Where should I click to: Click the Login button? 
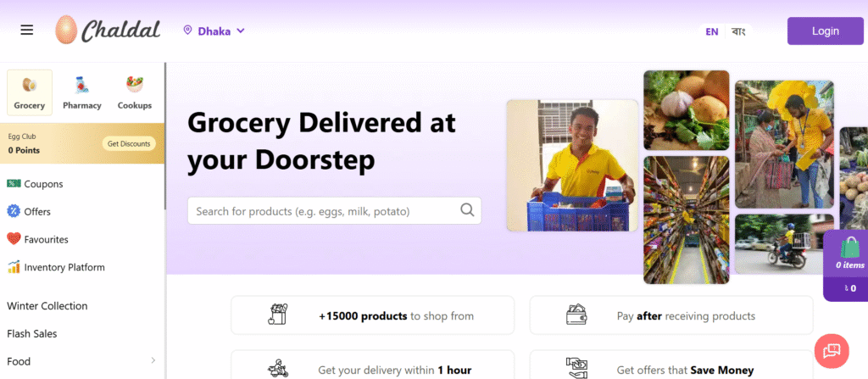pos(826,31)
